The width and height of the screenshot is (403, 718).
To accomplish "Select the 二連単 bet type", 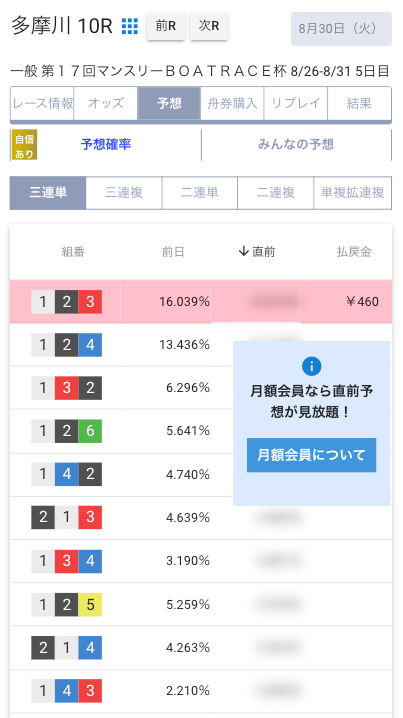I will point(200,193).
